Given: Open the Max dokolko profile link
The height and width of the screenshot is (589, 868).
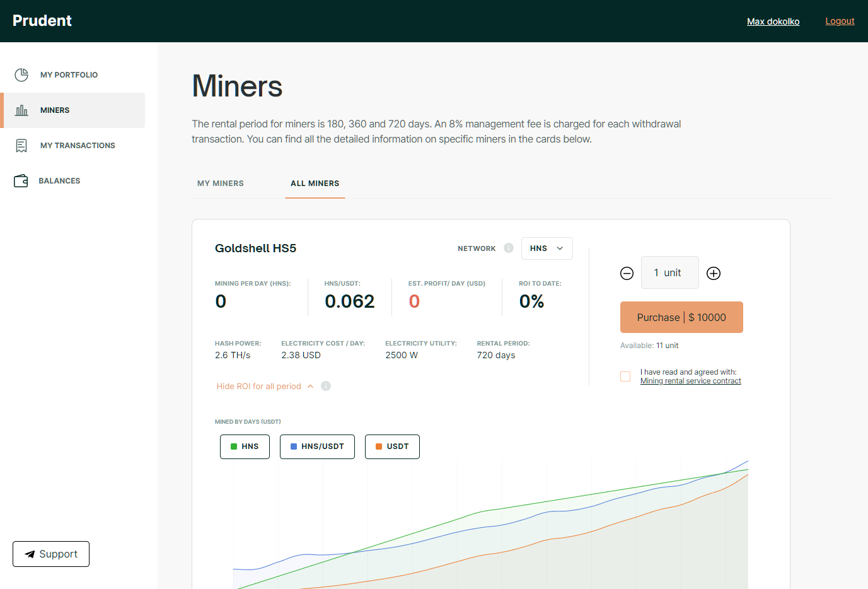Looking at the screenshot, I should pyautogui.click(x=773, y=21).
